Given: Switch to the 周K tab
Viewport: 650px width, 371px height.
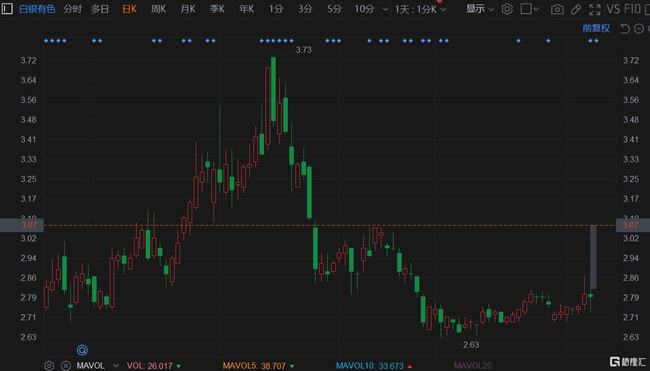Looking at the screenshot, I should 158,9.
